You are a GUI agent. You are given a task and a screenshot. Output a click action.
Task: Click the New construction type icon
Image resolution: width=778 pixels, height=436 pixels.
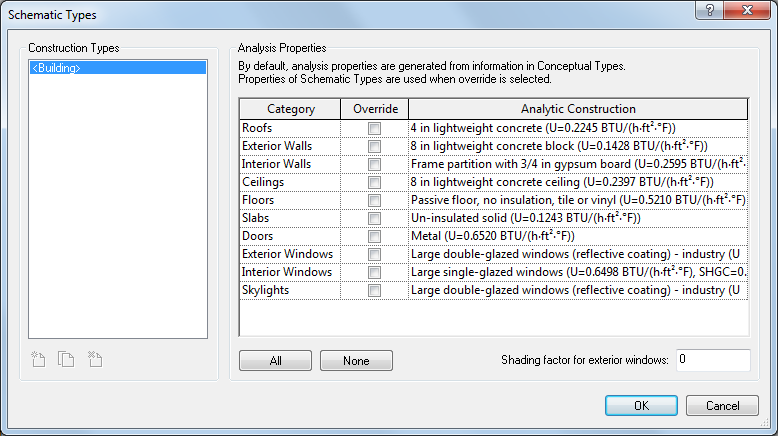tap(39, 359)
